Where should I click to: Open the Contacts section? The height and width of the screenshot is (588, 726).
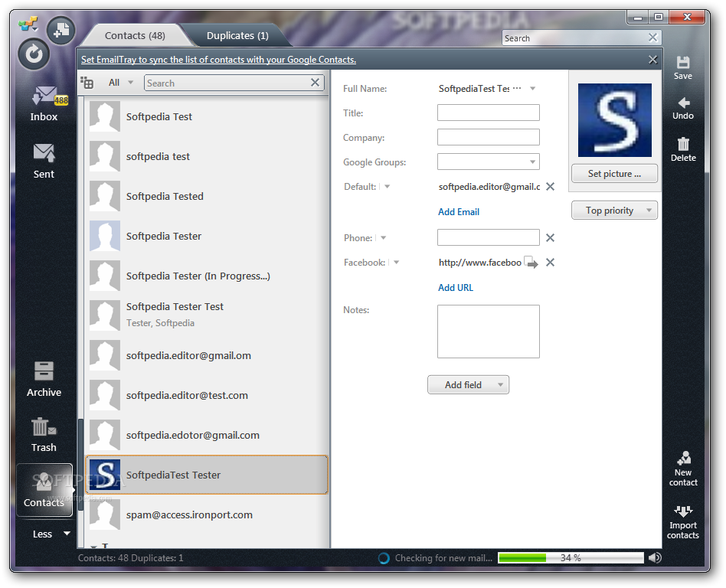point(44,490)
